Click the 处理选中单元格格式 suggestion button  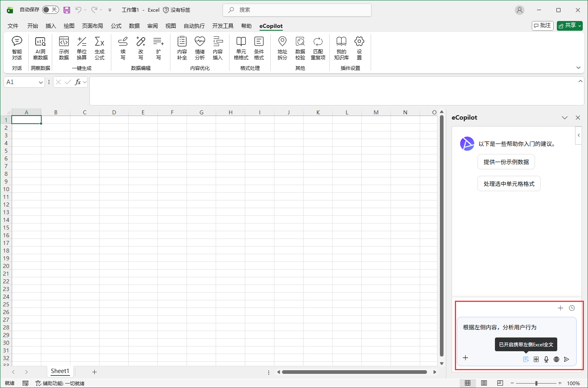[509, 183]
